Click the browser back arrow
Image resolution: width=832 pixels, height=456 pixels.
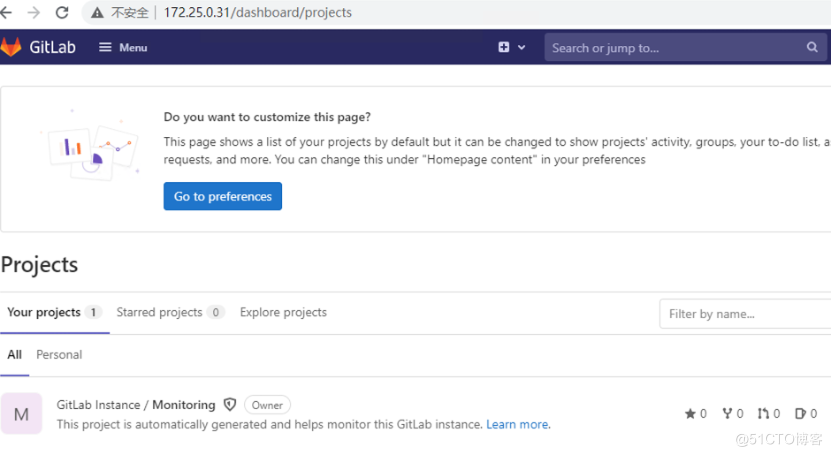pyautogui.click(x=6, y=12)
